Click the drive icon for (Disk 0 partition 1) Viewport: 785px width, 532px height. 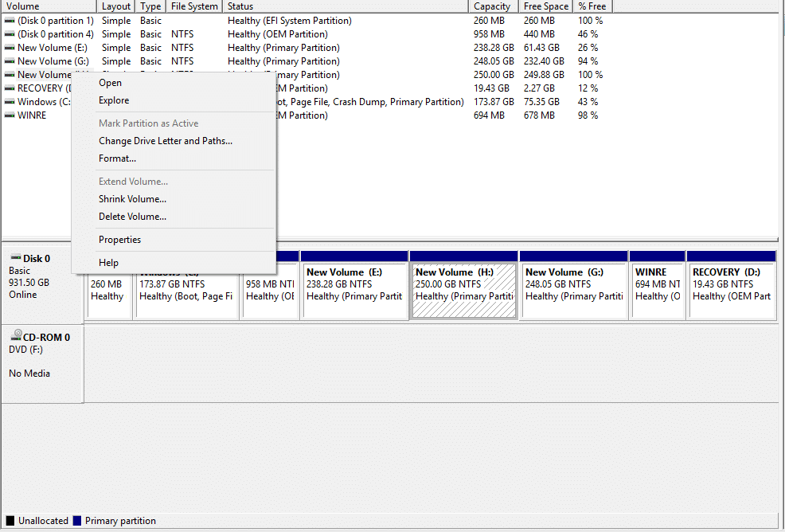pos(10,21)
